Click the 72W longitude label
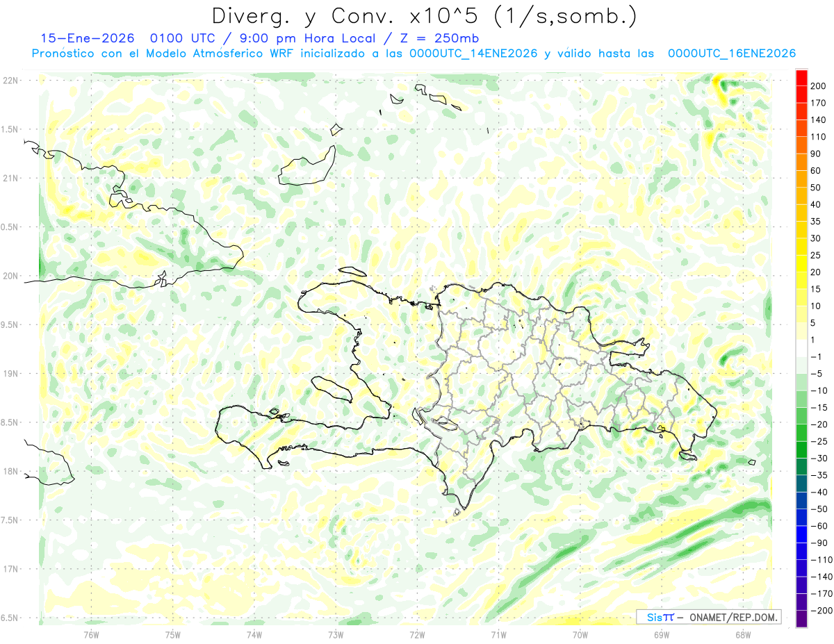Viewport: 834px width, 644px height. tap(417, 635)
